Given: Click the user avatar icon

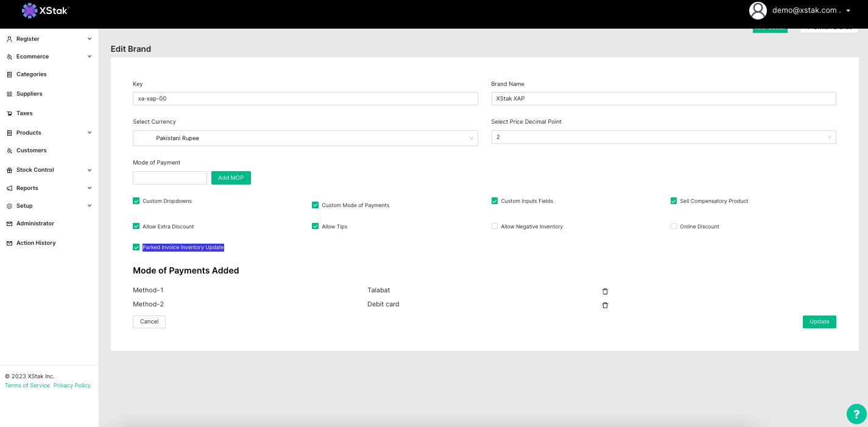Looking at the screenshot, I should [x=758, y=10].
